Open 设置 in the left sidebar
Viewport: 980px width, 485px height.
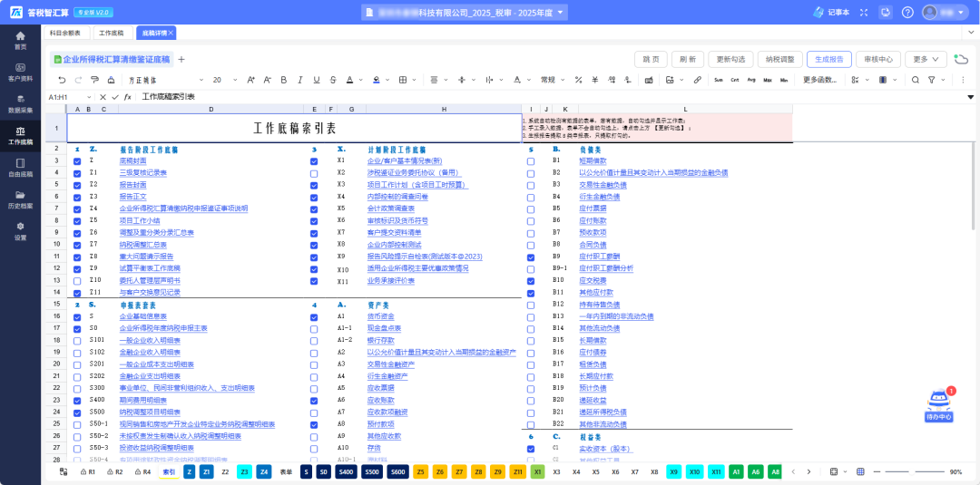[20, 230]
